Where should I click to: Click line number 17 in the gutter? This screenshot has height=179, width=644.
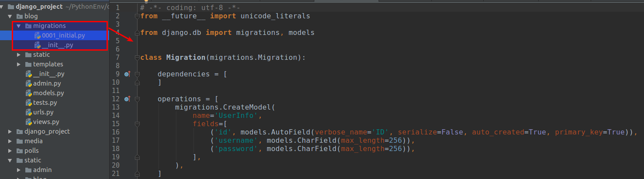[116, 141]
